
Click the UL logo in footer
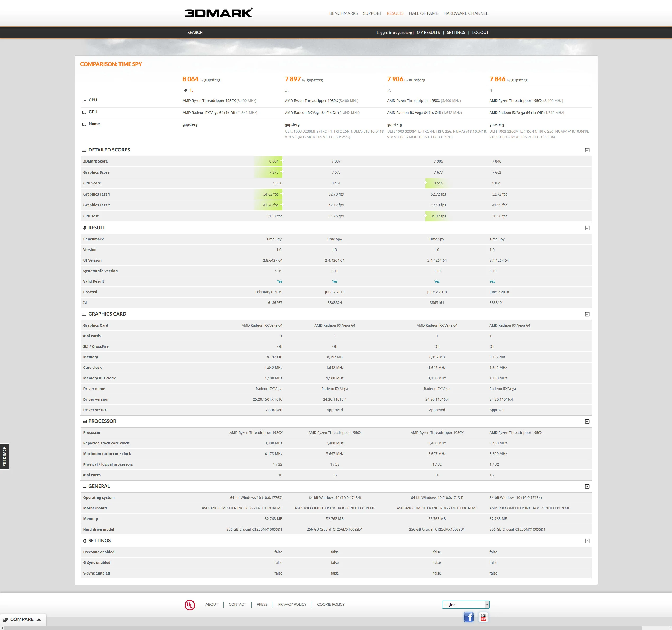[190, 605]
